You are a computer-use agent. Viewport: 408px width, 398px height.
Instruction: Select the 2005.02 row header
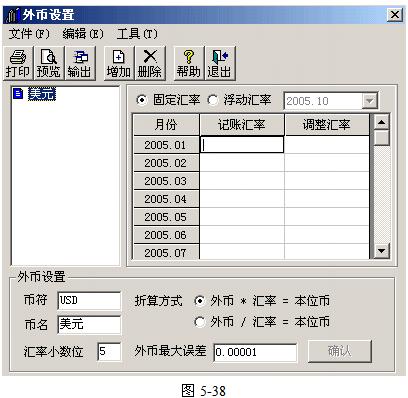click(166, 163)
